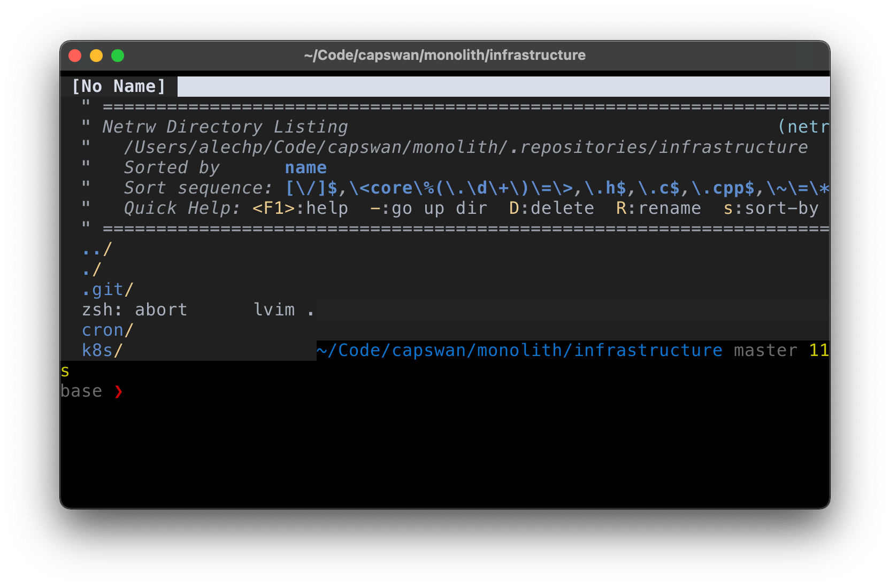The width and height of the screenshot is (890, 588).
Task: Click the yellow minimize traffic light
Action: [96, 56]
